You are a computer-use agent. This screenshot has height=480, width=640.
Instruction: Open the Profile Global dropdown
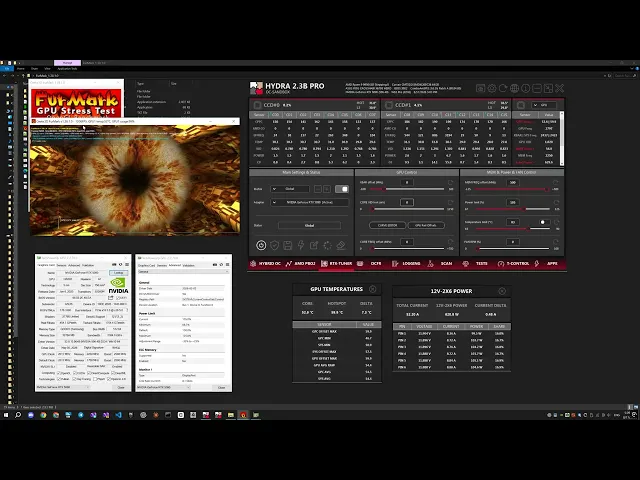click(x=290, y=189)
